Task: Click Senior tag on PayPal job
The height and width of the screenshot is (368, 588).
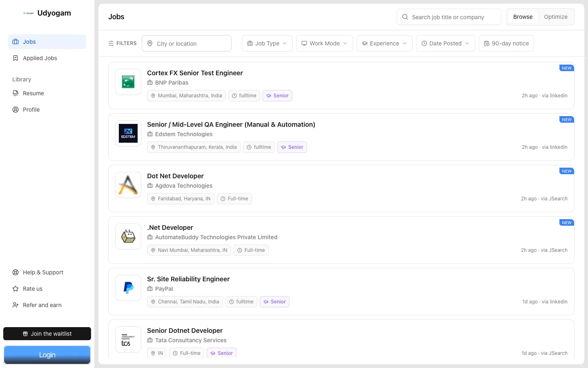Action: point(274,302)
